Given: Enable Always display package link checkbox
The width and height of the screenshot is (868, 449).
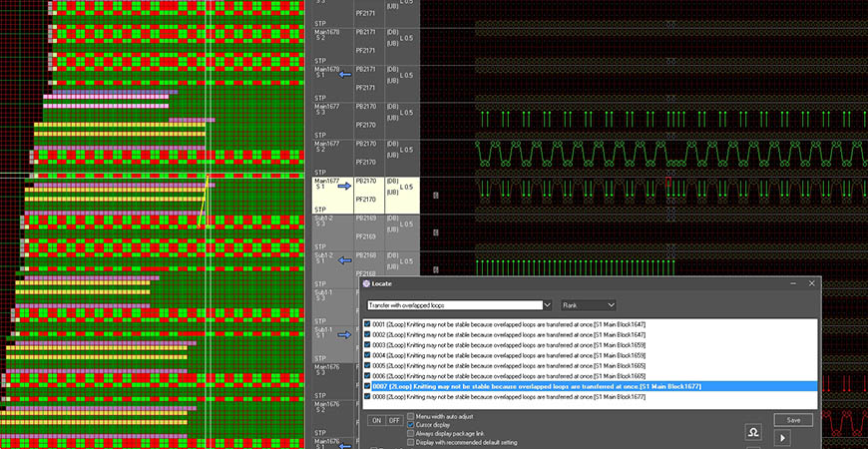Looking at the screenshot, I should point(411,433).
